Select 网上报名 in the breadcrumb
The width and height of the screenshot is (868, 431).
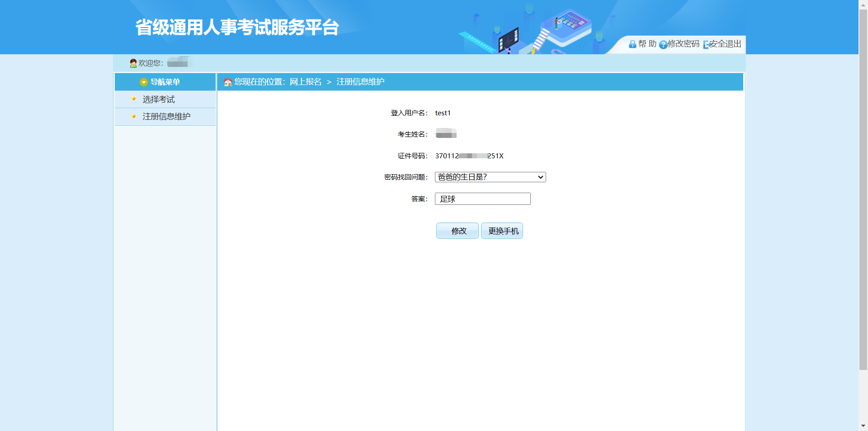coord(306,82)
